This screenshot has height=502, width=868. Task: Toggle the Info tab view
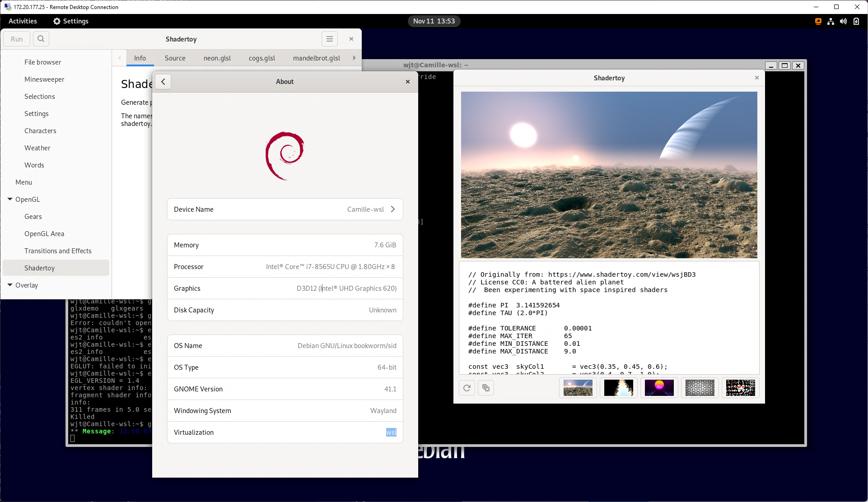[x=140, y=58]
